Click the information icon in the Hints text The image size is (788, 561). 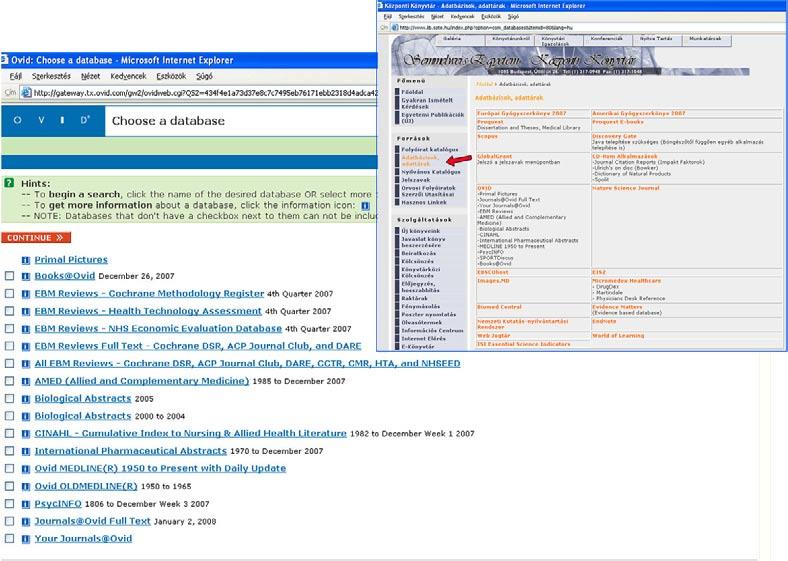point(365,205)
